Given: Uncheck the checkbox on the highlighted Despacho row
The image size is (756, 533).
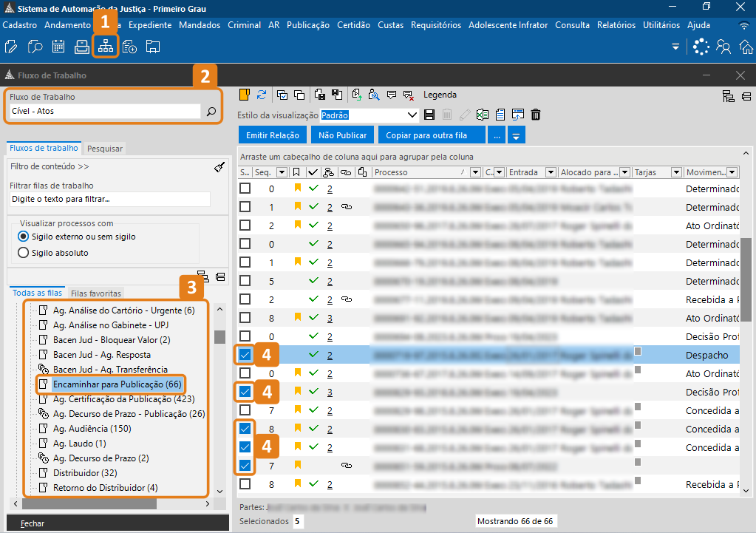Looking at the screenshot, I should point(245,355).
